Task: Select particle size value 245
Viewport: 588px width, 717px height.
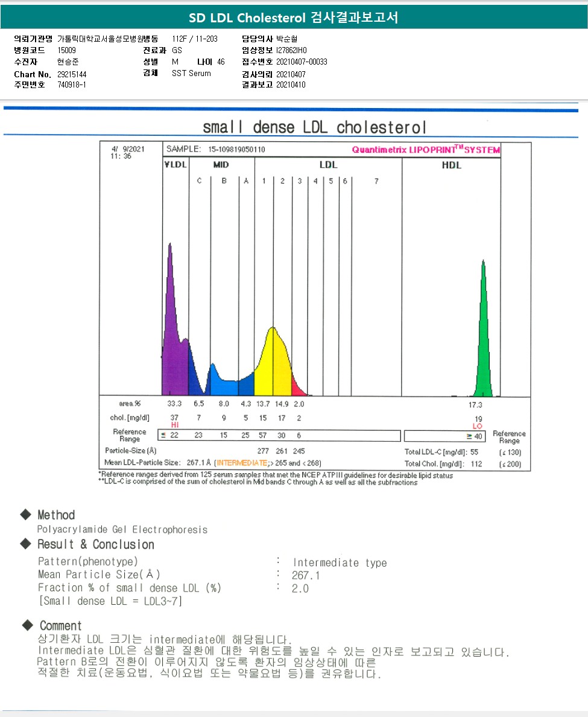Action: pos(299,451)
